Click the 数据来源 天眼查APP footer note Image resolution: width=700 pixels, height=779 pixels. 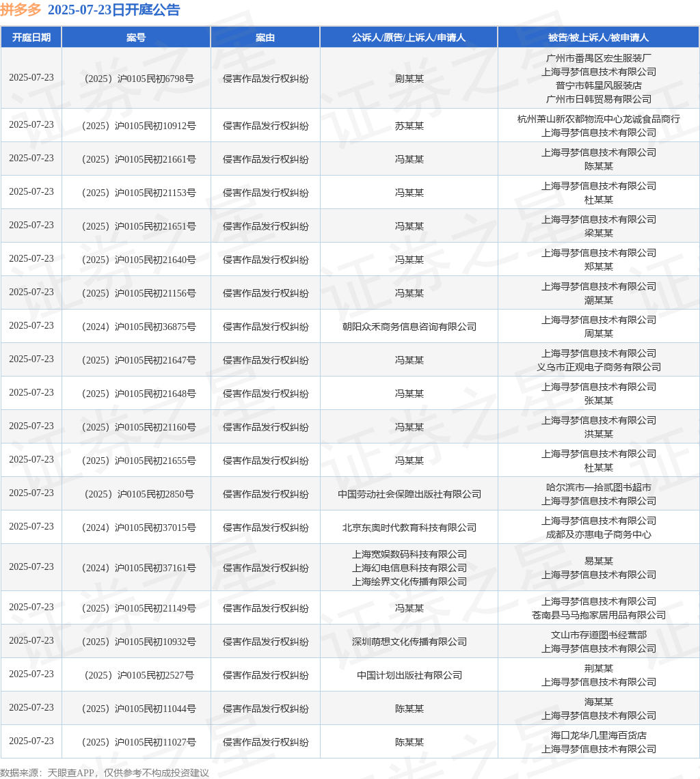pos(105,773)
